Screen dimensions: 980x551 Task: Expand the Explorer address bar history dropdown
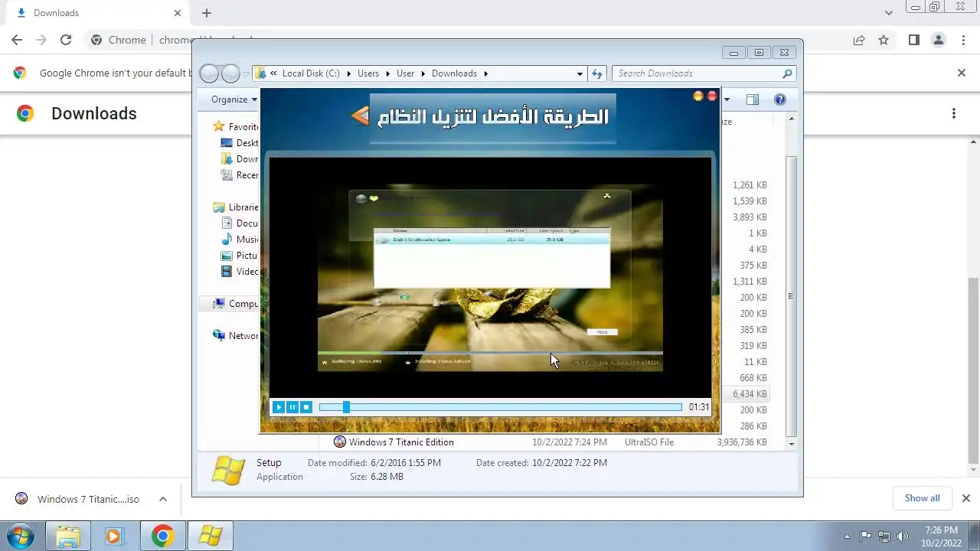coord(580,73)
